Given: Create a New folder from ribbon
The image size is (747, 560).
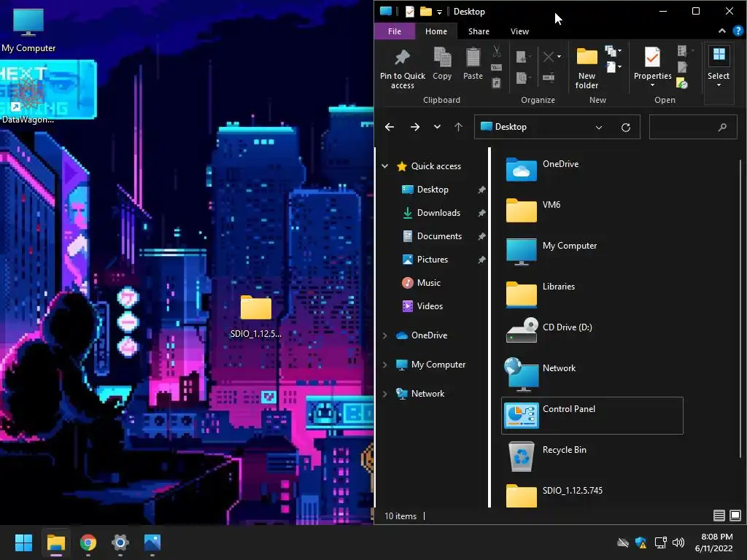Looking at the screenshot, I should coord(587,69).
